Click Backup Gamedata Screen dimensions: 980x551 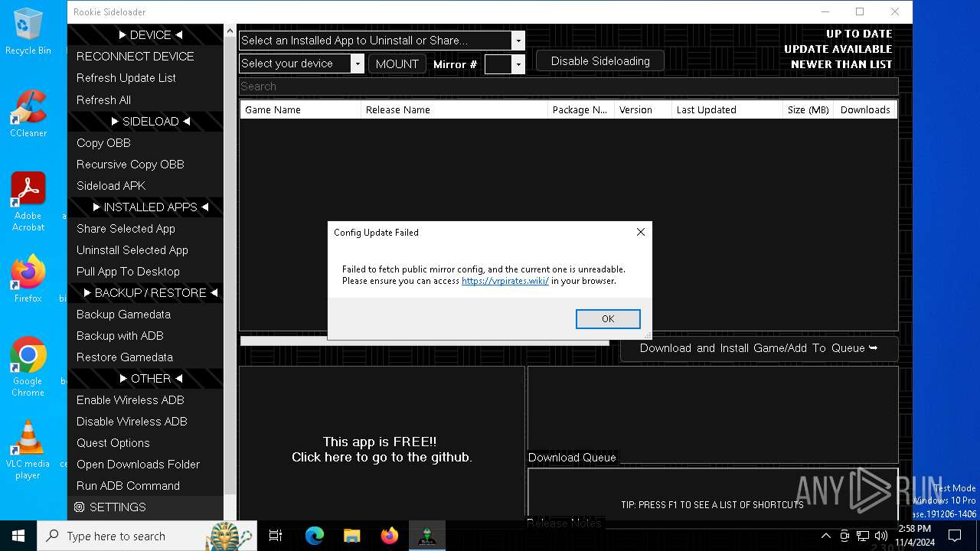tap(145, 315)
